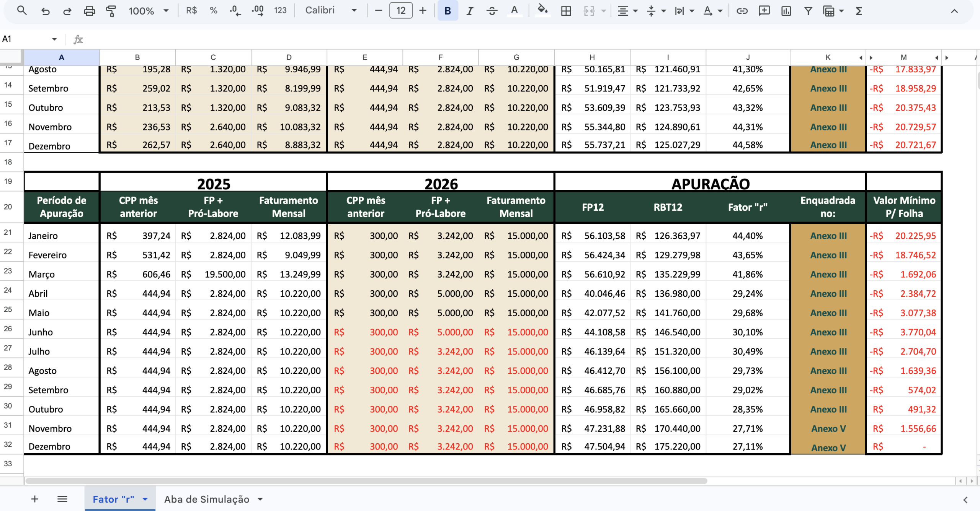Open the text color picker
The width and height of the screenshot is (980, 511).
[514, 11]
